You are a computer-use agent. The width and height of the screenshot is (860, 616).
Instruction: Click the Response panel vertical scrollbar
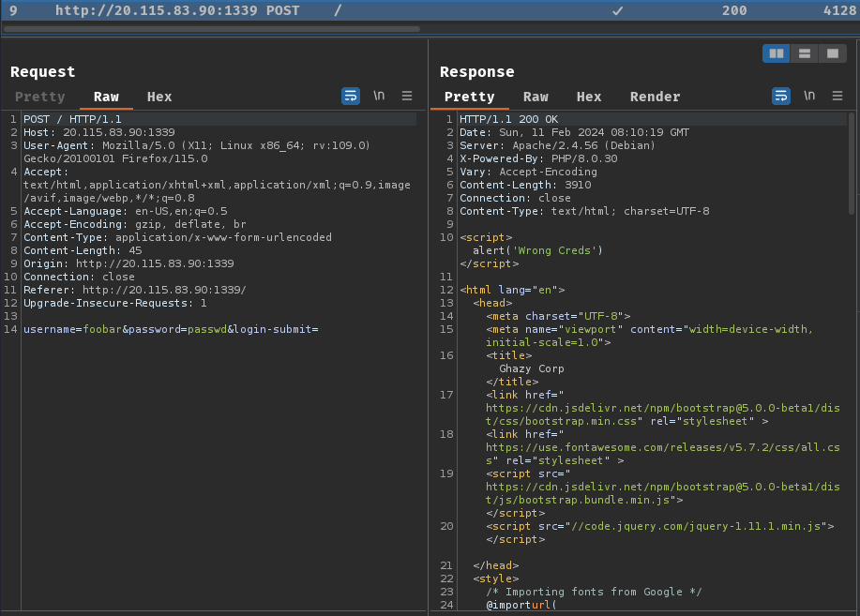click(852, 163)
